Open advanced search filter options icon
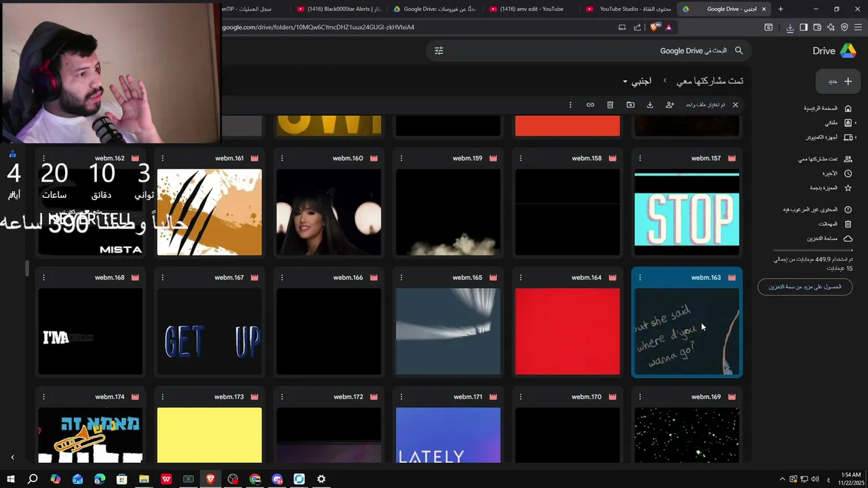Screen dimensions: 868x488 tap(439, 51)
